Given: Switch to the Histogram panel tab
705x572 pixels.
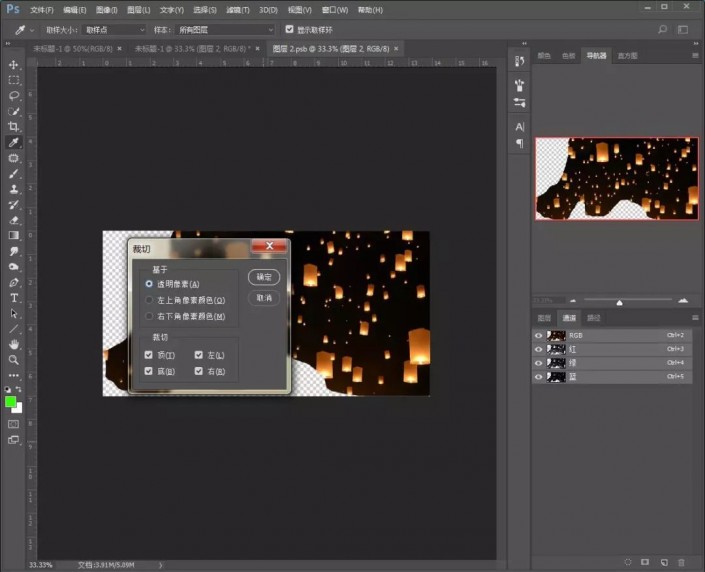Looking at the screenshot, I should click(627, 56).
